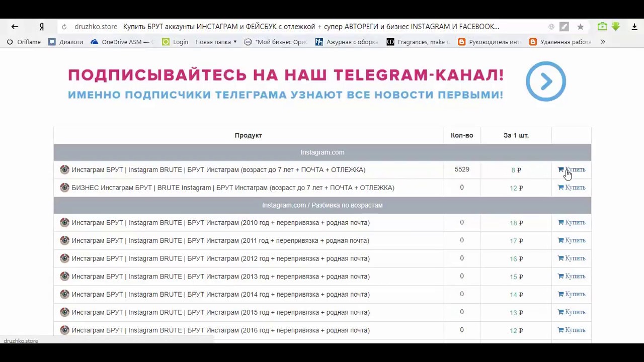
Task: Buy the 2010 год Instagram BRUTE product
Action: (572, 223)
